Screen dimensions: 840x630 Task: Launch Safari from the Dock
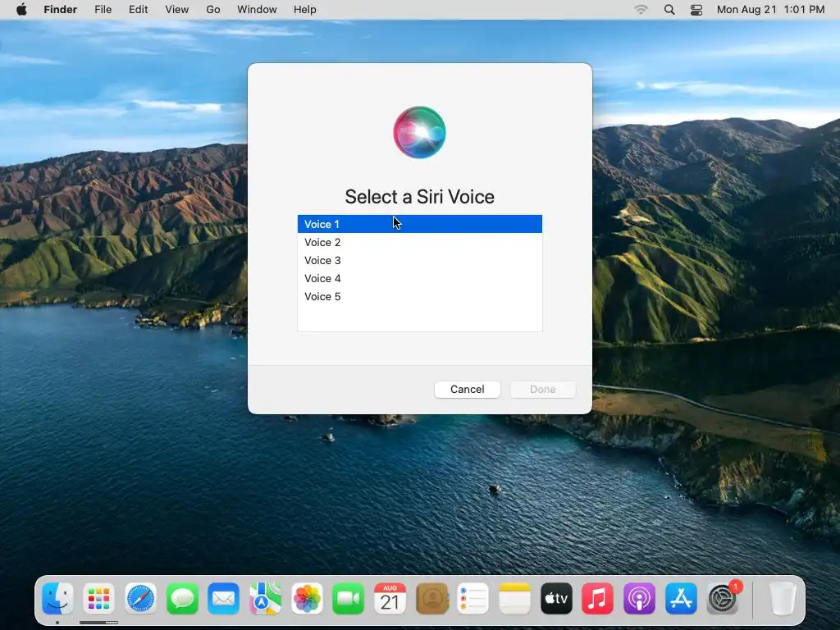(x=141, y=598)
